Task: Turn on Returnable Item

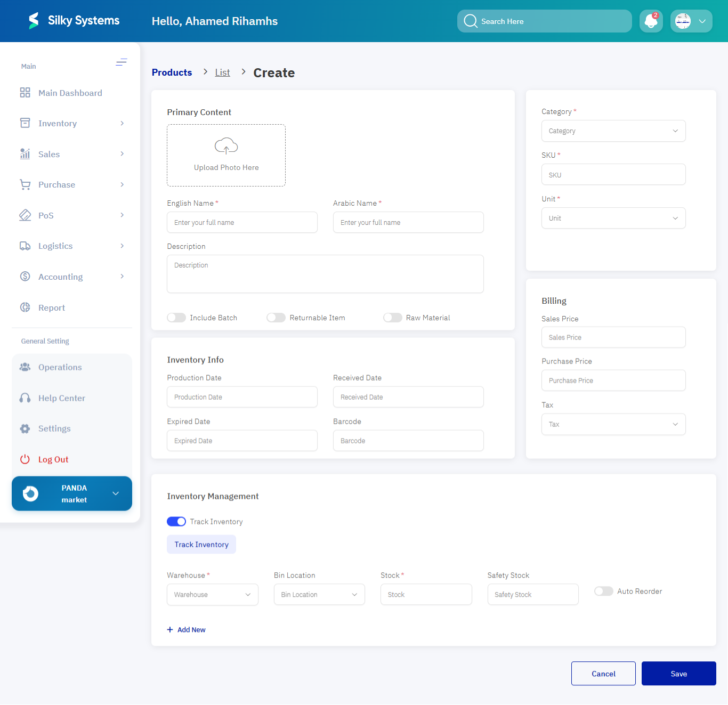Action: click(x=276, y=317)
